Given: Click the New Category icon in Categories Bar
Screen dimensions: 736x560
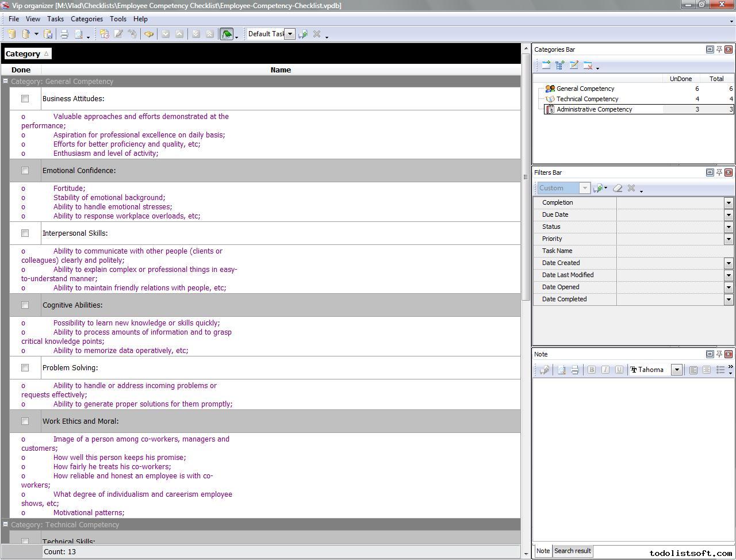Looking at the screenshot, I should coord(546,66).
